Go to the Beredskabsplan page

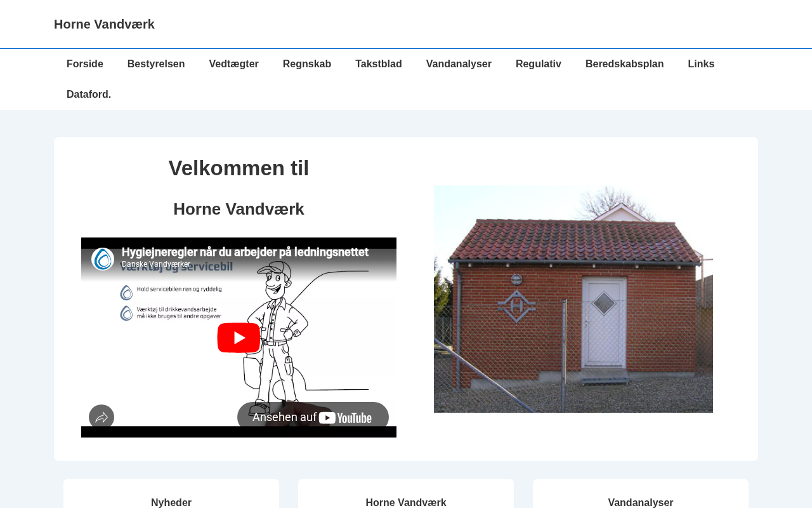625,64
